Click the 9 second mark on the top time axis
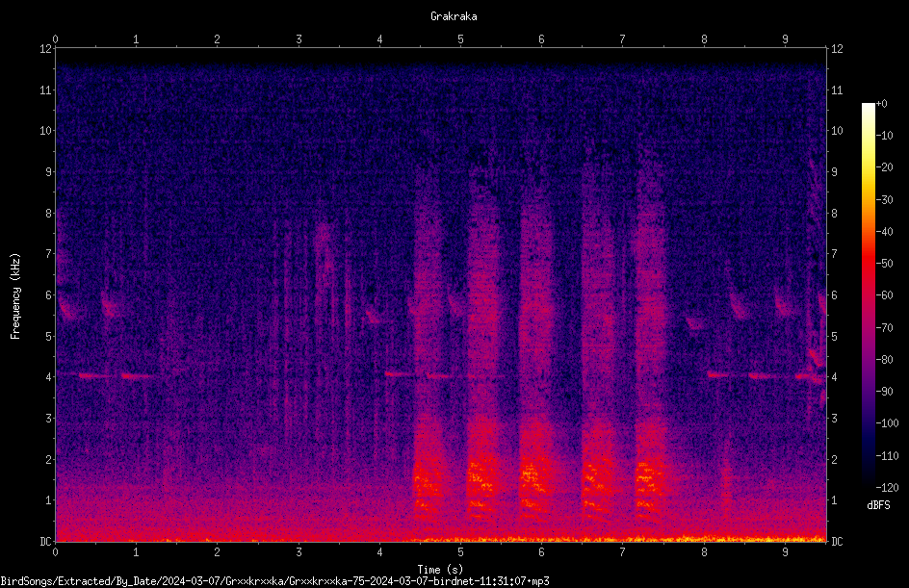The height and width of the screenshot is (588, 909). click(785, 39)
